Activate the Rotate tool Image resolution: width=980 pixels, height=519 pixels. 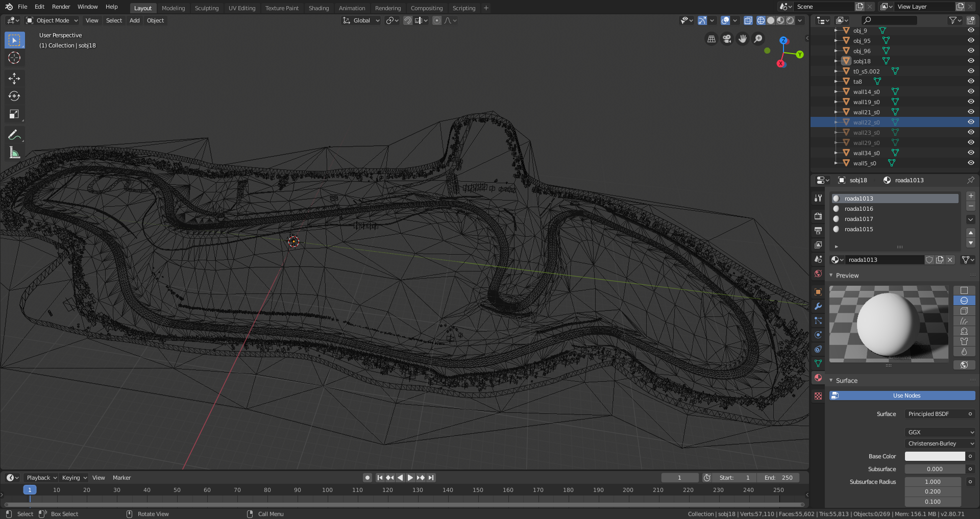pos(14,96)
